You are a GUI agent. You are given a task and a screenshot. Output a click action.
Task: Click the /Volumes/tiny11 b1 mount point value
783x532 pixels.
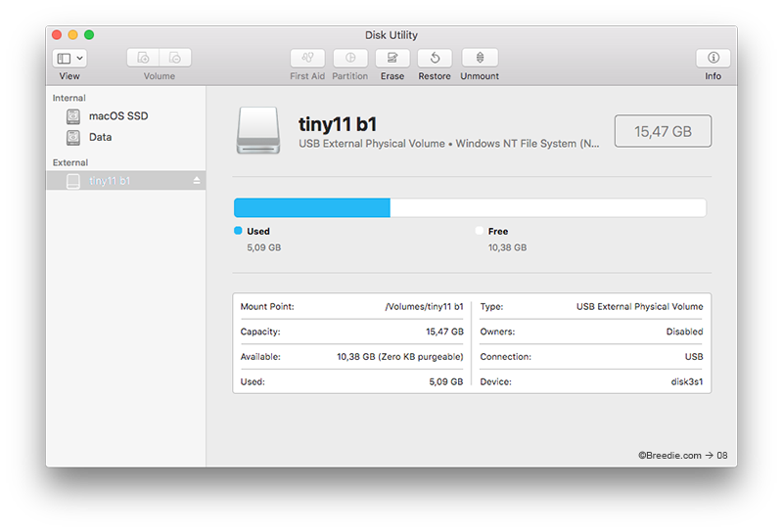click(x=424, y=306)
